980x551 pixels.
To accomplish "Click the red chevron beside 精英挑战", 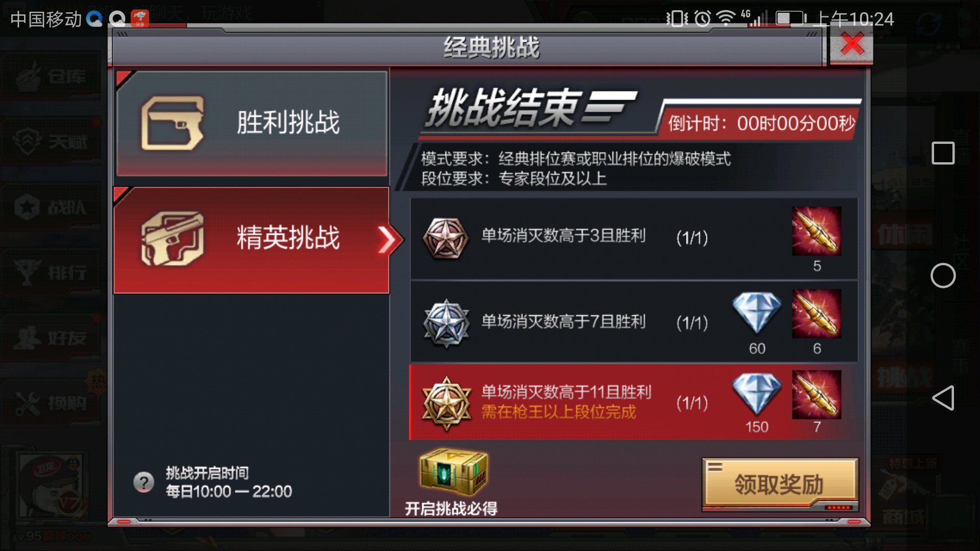I will coord(387,240).
